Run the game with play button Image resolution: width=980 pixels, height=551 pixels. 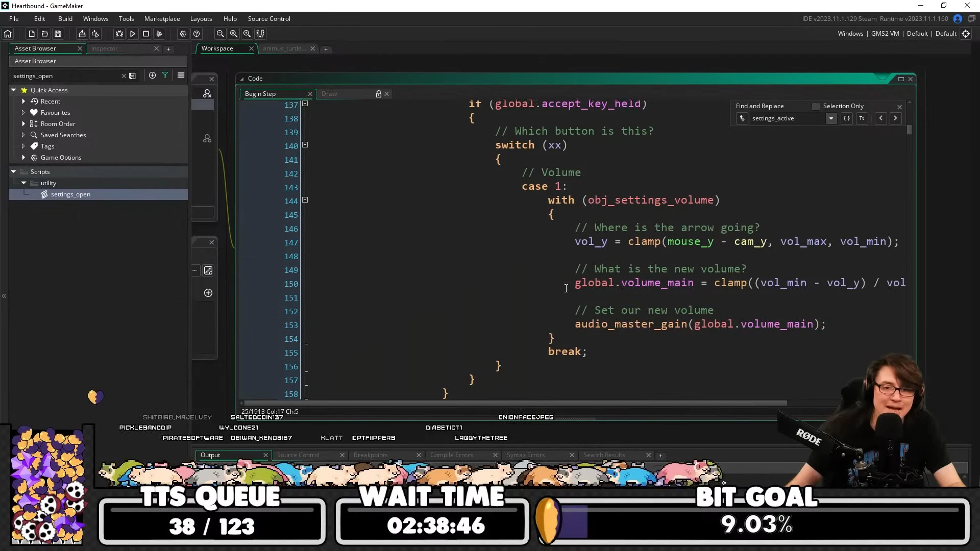133,34
